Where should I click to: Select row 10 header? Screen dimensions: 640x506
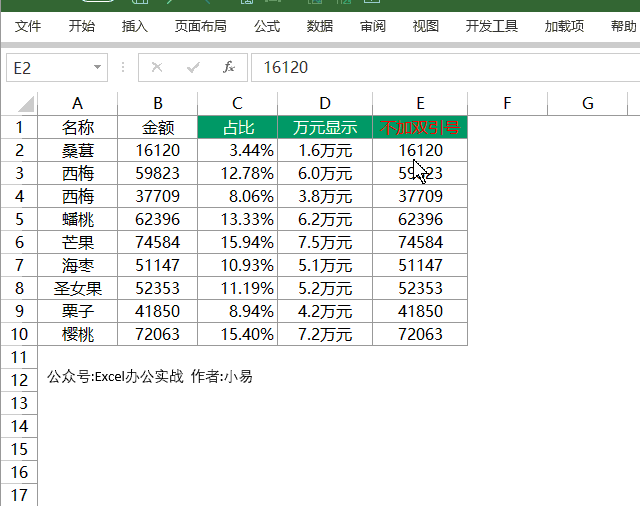pos(19,334)
